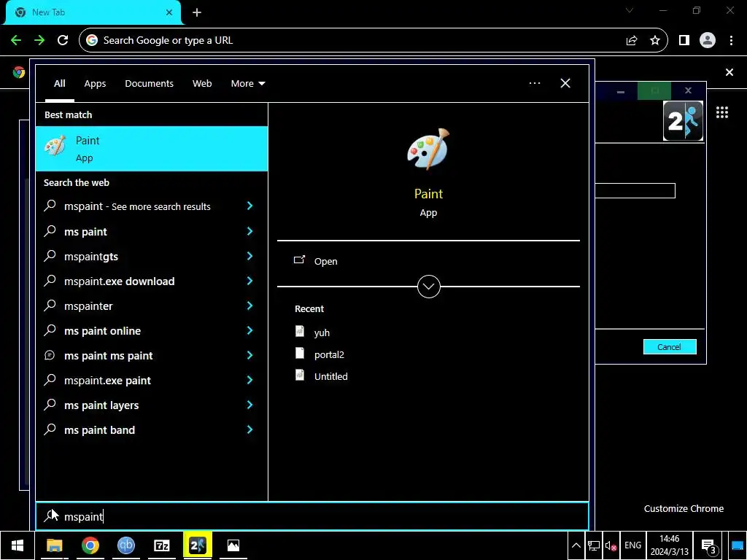Click the large Paint palette icon in preview
This screenshot has width=747, height=560.
tap(428, 149)
